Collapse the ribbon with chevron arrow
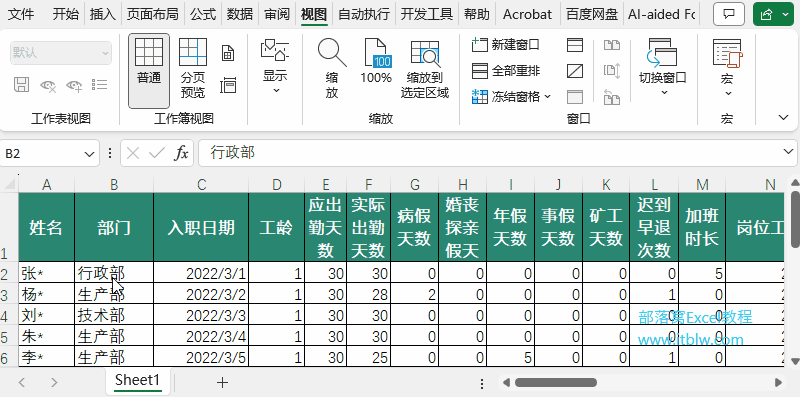800x397 pixels. click(784, 118)
